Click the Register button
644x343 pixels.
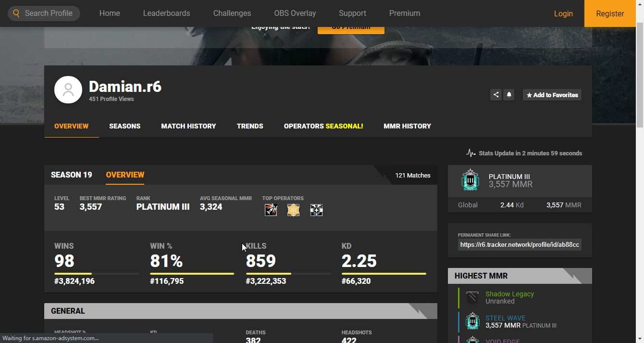point(610,13)
